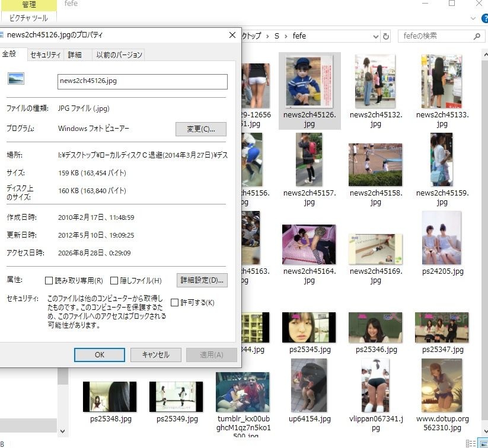
Task: Click the 場所 path value text
Action: [143, 155]
